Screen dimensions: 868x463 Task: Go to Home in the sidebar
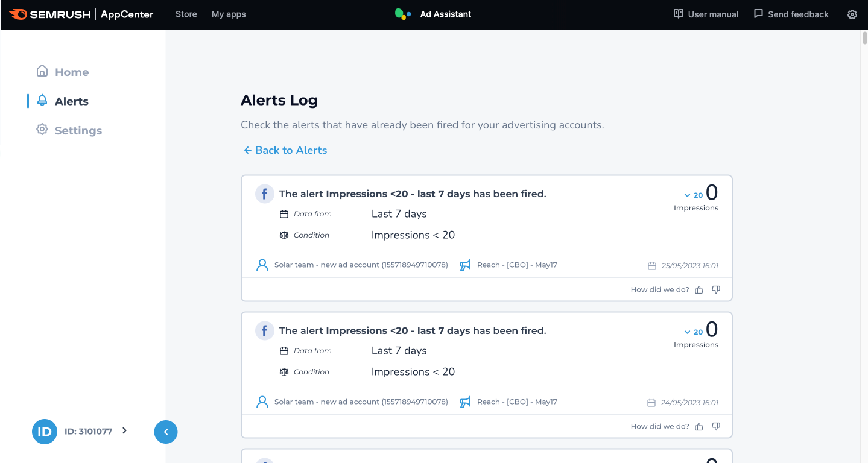(72, 72)
